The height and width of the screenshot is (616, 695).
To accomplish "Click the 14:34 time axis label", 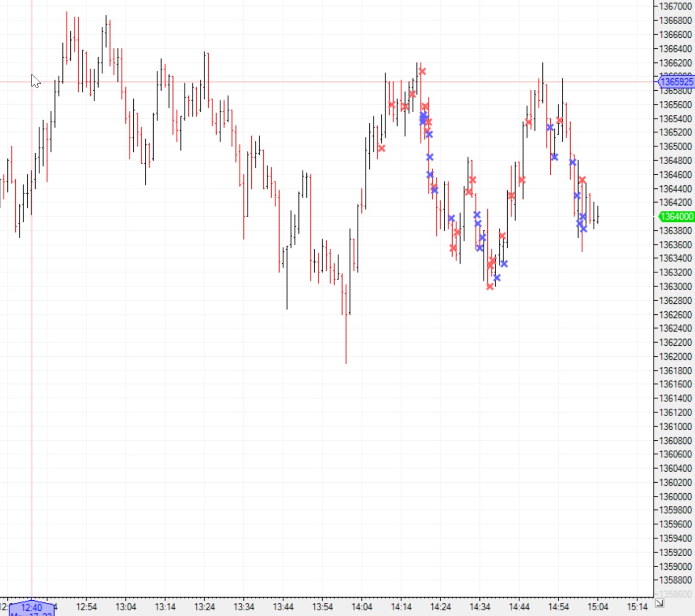I will (x=480, y=607).
